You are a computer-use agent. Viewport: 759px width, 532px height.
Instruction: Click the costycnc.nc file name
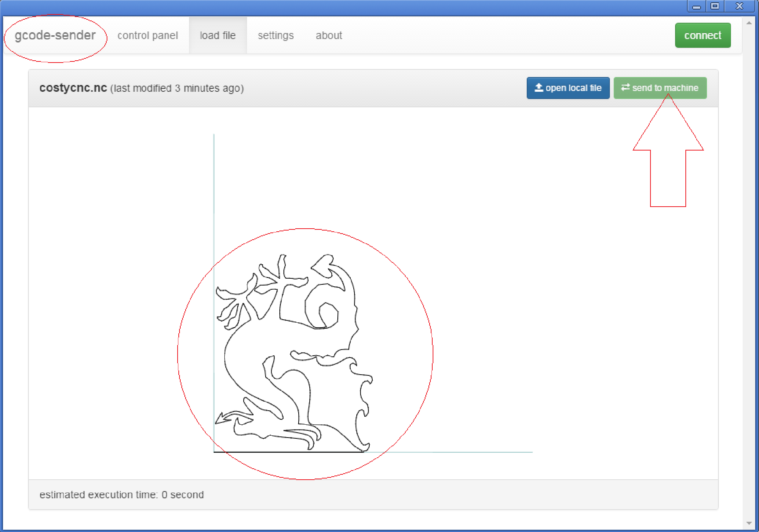pos(73,88)
